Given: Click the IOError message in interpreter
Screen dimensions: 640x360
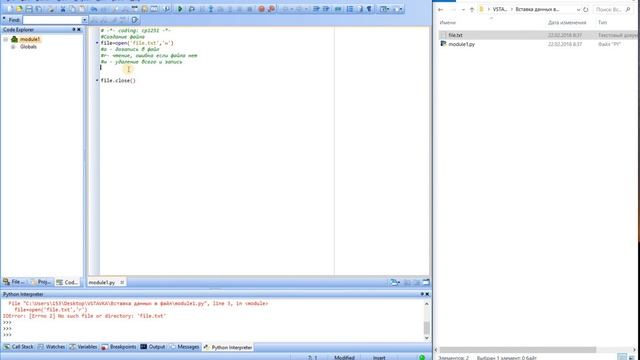Looking at the screenshot, I should pyautogui.click(x=84, y=316).
